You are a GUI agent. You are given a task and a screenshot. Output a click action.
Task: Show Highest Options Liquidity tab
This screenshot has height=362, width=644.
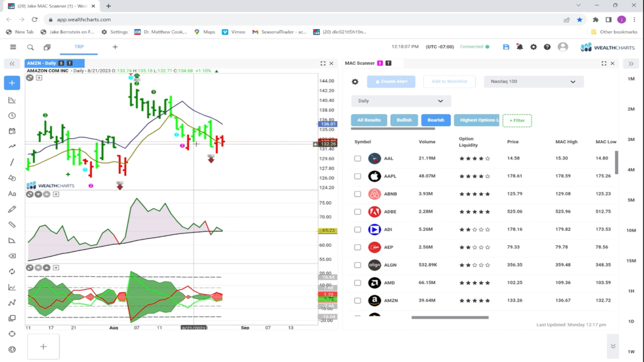(x=477, y=120)
